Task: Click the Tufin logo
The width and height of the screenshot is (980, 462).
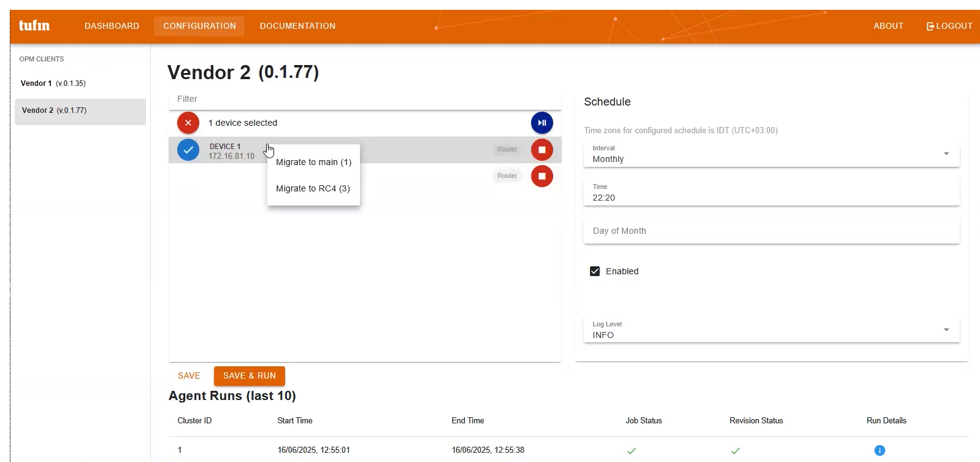Action: [x=34, y=26]
